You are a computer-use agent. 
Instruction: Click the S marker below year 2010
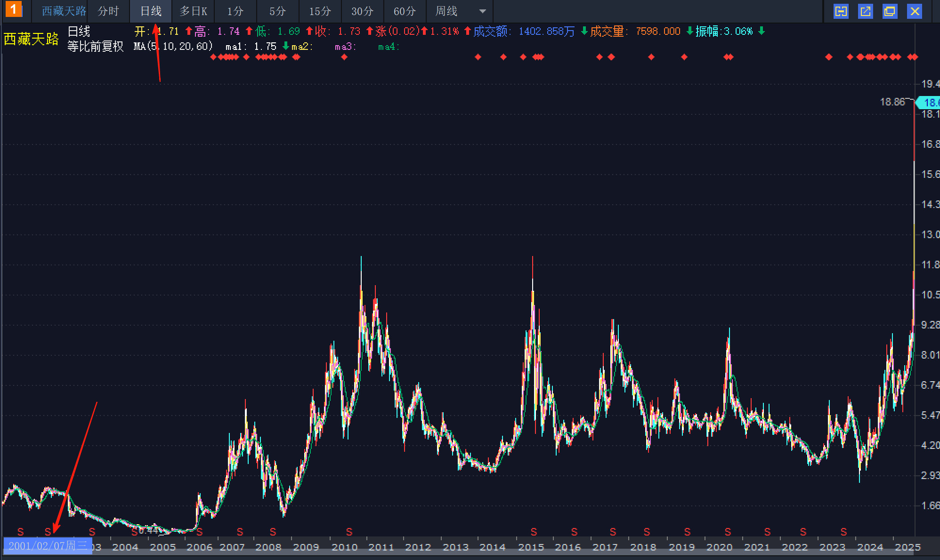click(x=349, y=532)
